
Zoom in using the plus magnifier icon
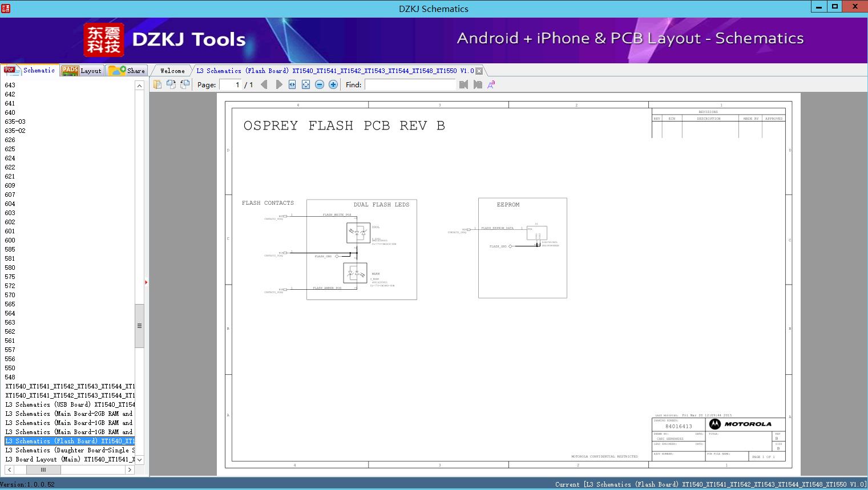click(333, 84)
